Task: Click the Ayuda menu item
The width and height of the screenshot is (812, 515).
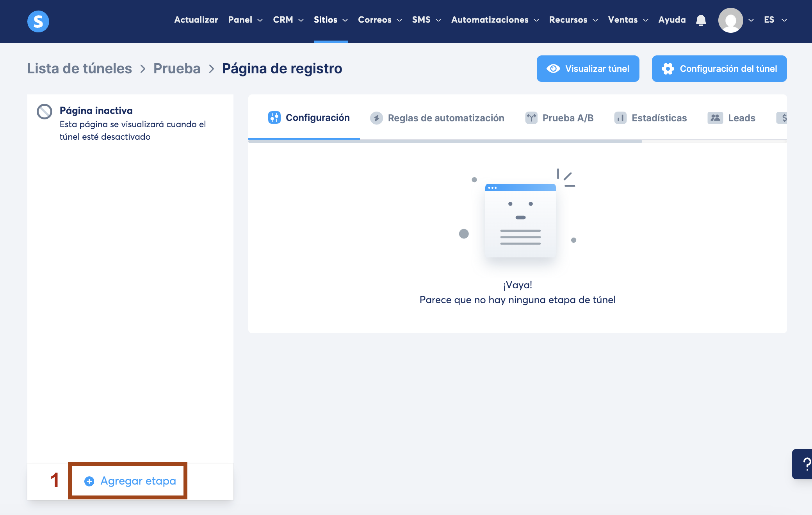Action: (672, 20)
